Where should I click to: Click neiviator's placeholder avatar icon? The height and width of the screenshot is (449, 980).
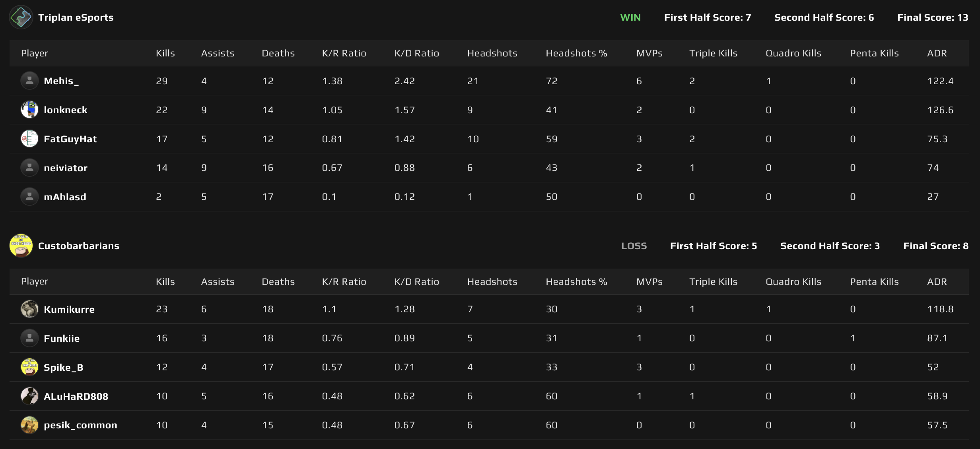coord(29,167)
